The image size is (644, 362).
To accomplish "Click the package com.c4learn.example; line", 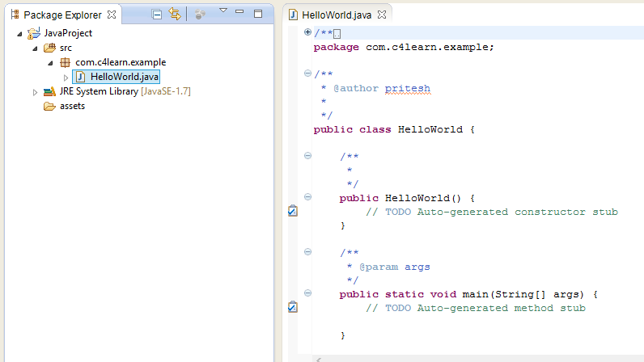I will pyautogui.click(x=404, y=47).
